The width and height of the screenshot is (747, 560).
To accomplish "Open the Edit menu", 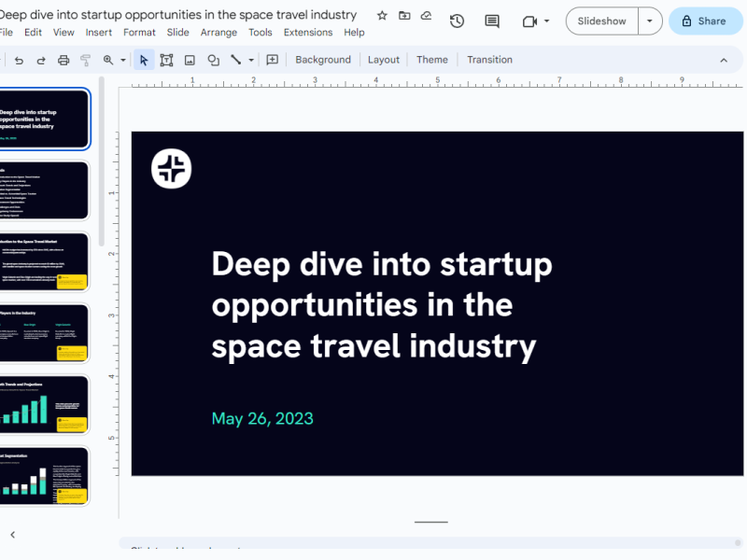I will point(33,33).
